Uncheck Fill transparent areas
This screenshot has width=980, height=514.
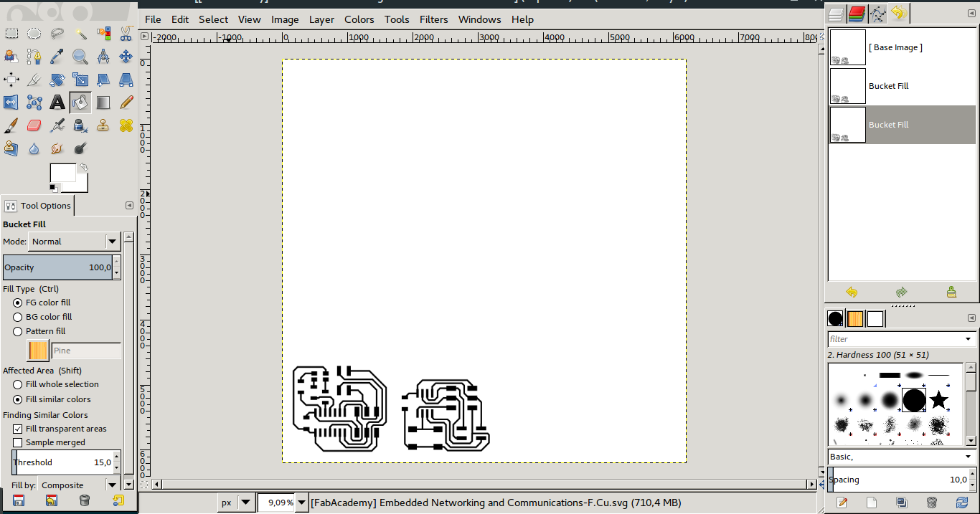[16, 428]
